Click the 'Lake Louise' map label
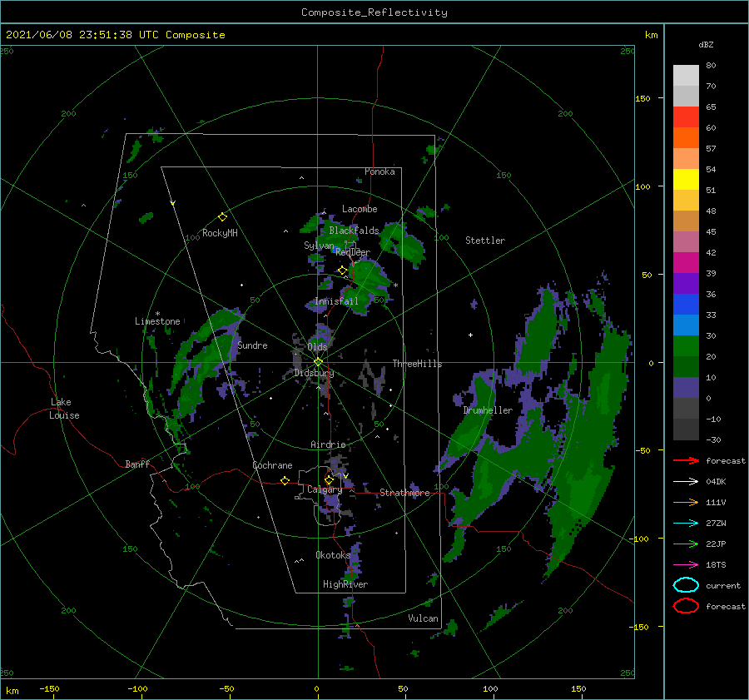The image size is (749, 700). click(x=64, y=409)
